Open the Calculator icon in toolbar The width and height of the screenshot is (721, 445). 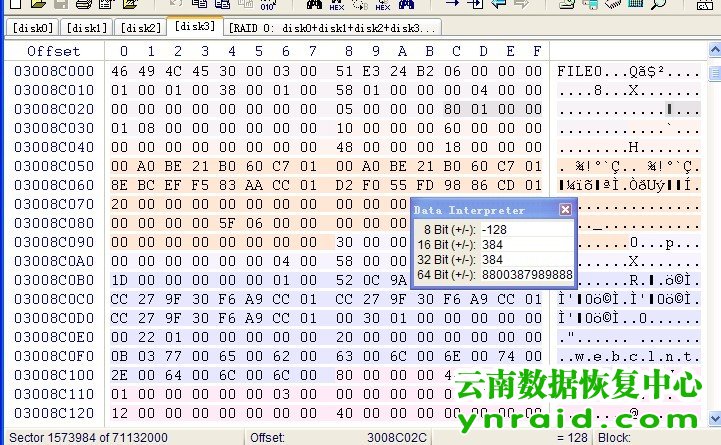point(634,5)
